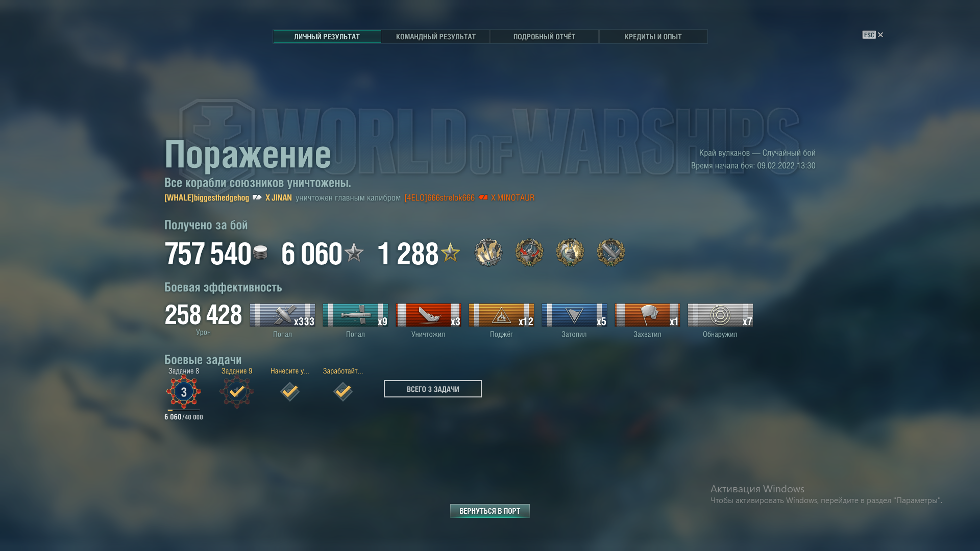Select the flooding caused ribbon x5
Viewport: 980px width, 551px height.
[x=574, y=315]
